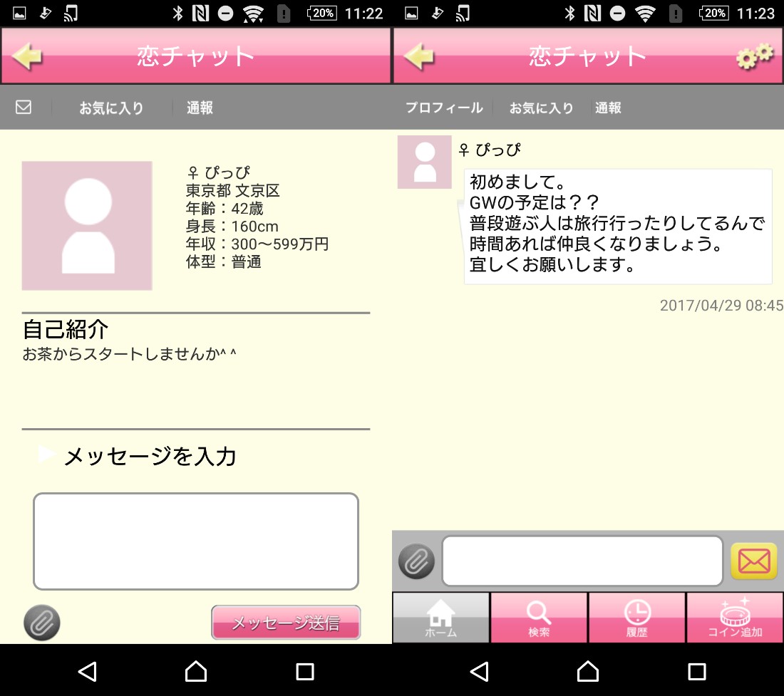
Task: Go to ホーム tab
Action: tap(441, 618)
